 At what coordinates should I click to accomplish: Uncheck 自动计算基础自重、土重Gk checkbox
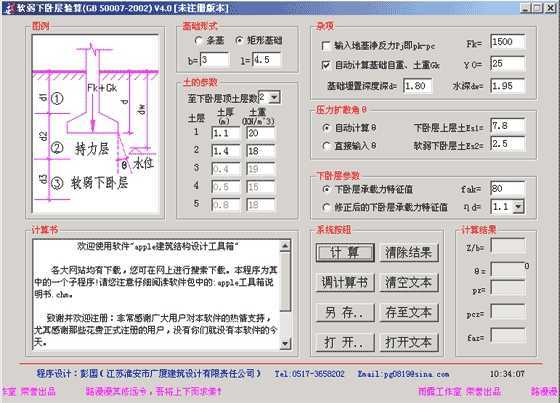pyautogui.click(x=325, y=65)
